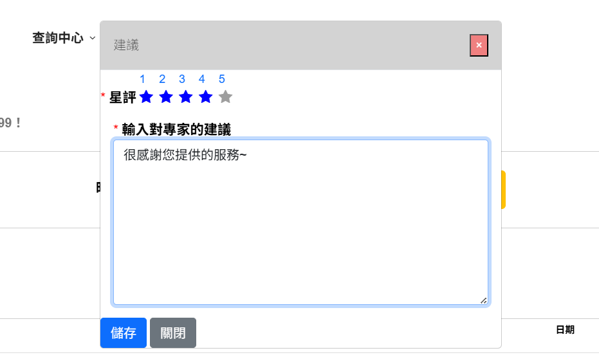Choose the third star in 星評
The width and height of the screenshot is (599, 364).
186,97
